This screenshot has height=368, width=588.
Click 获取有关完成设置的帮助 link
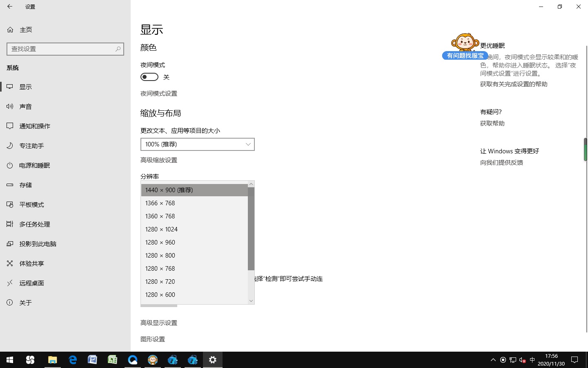point(514,84)
